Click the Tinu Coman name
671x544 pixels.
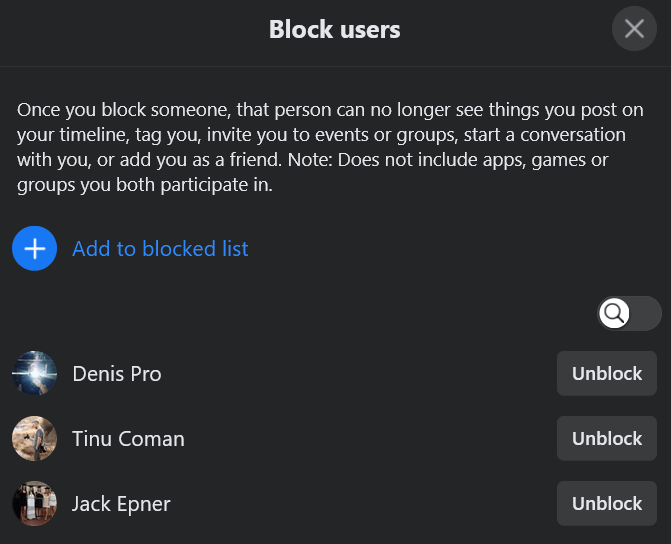(128, 439)
